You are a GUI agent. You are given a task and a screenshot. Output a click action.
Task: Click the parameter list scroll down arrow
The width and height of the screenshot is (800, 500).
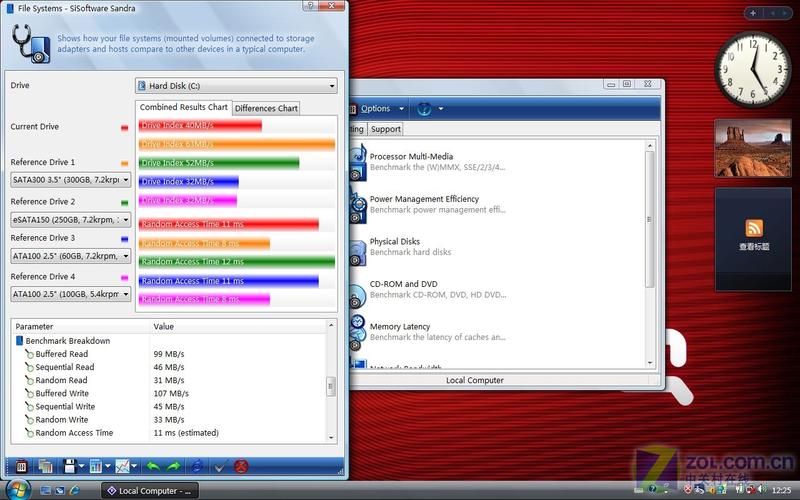point(331,437)
